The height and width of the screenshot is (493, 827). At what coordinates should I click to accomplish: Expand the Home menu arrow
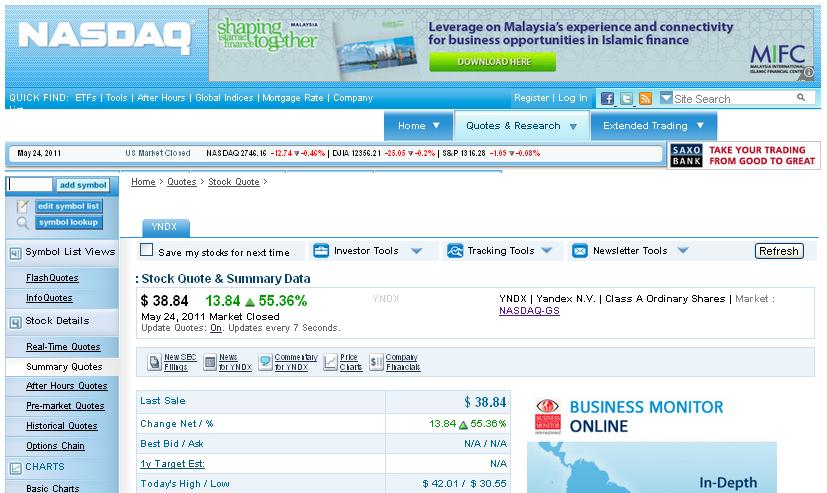tap(436, 125)
